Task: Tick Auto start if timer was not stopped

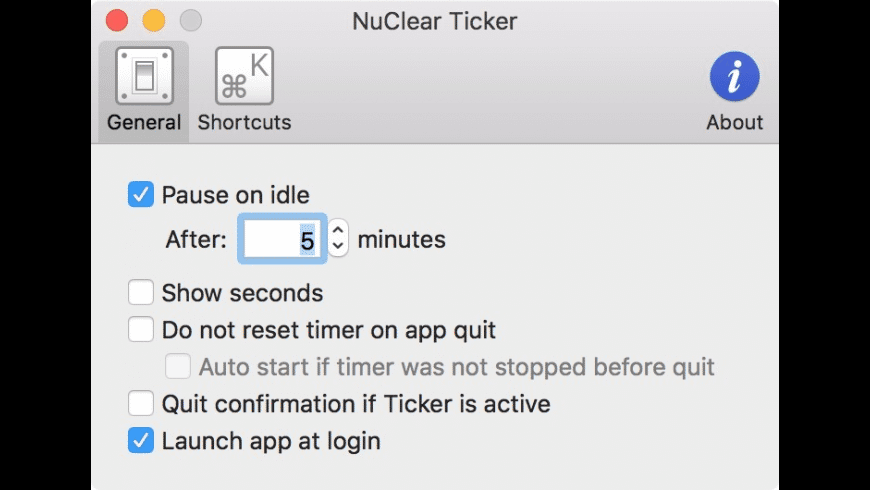Action: point(178,367)
